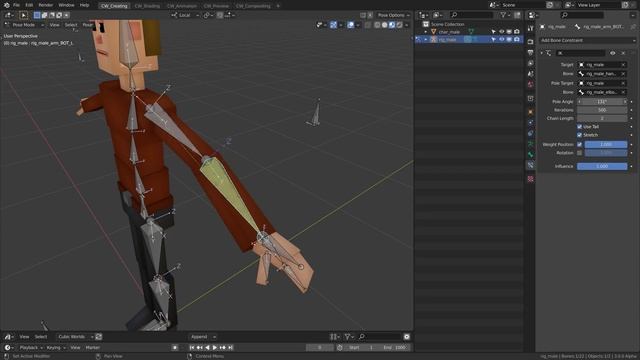Select Scene Collection in the outliner
The height and width of the screenshot is (360, 640).
click(447, 24)
